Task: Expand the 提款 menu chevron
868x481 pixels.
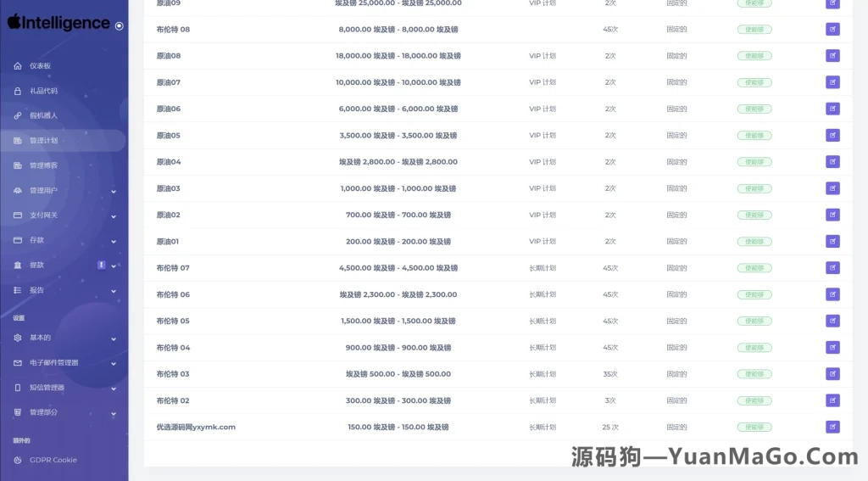Action: [114, 266]
